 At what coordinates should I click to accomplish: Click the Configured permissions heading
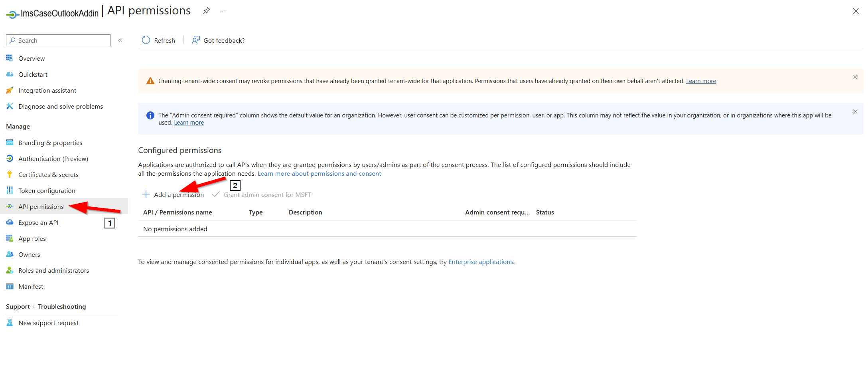180,150
